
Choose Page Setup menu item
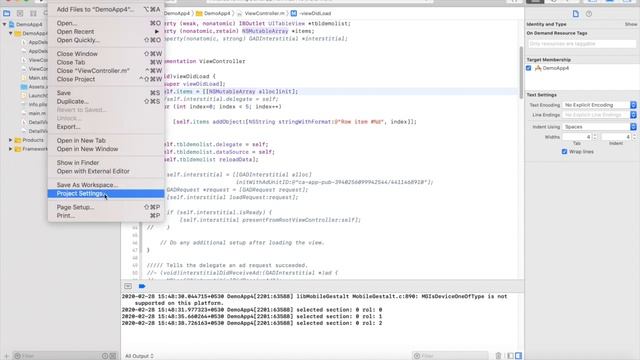106,207
